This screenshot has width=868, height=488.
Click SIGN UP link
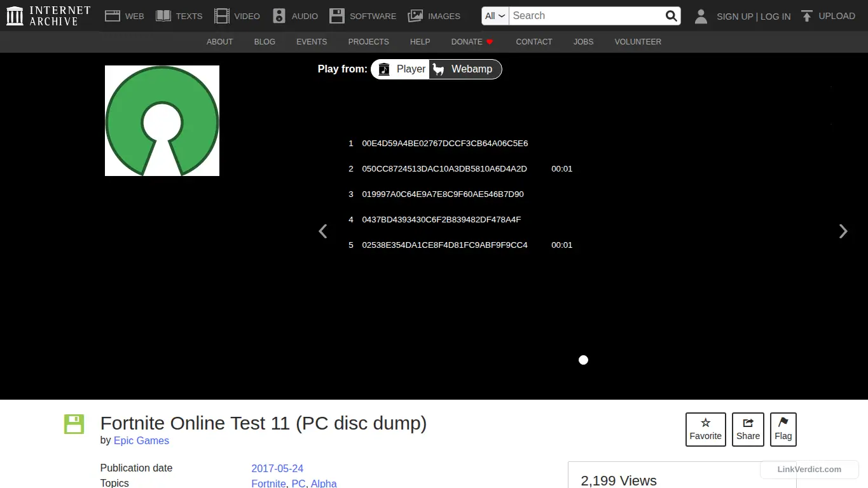[x=734, y=17]
